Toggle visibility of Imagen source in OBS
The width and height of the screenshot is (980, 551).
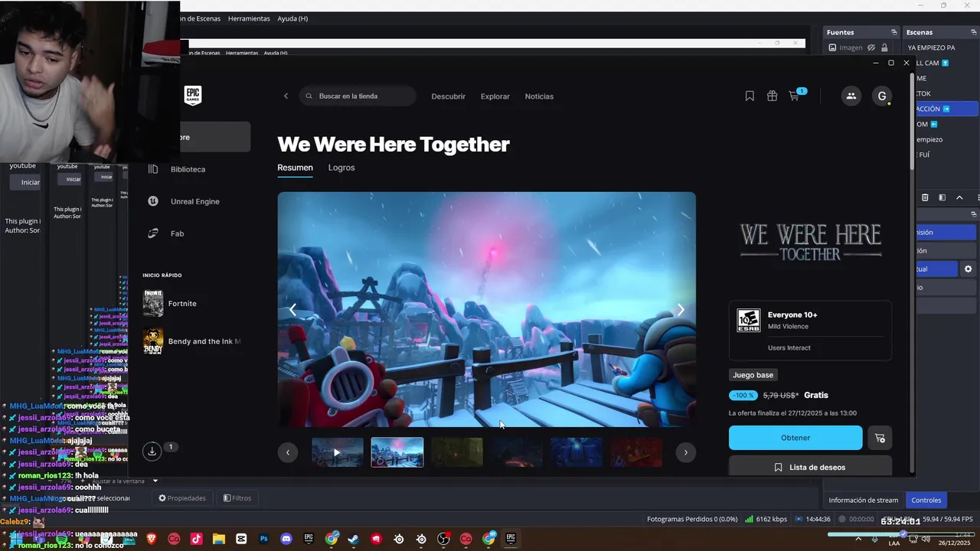(x=871, y=47)
